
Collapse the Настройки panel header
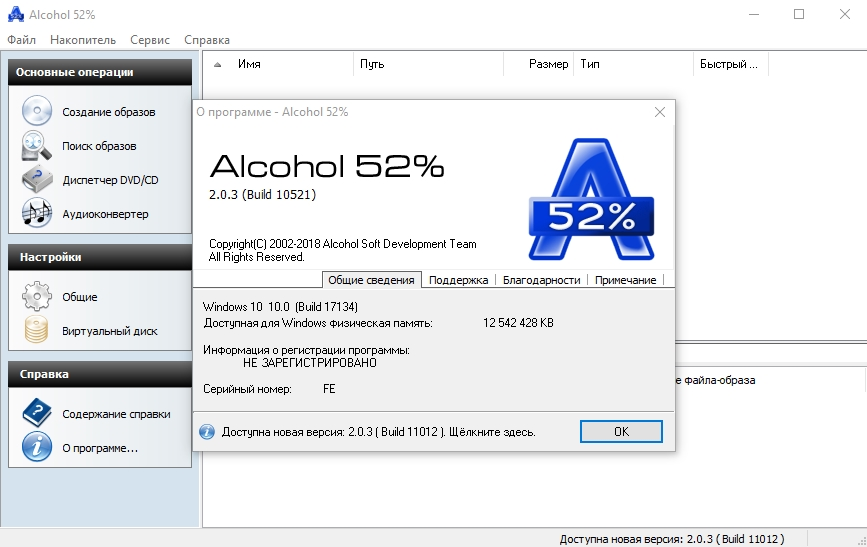[x=100, y=257]
